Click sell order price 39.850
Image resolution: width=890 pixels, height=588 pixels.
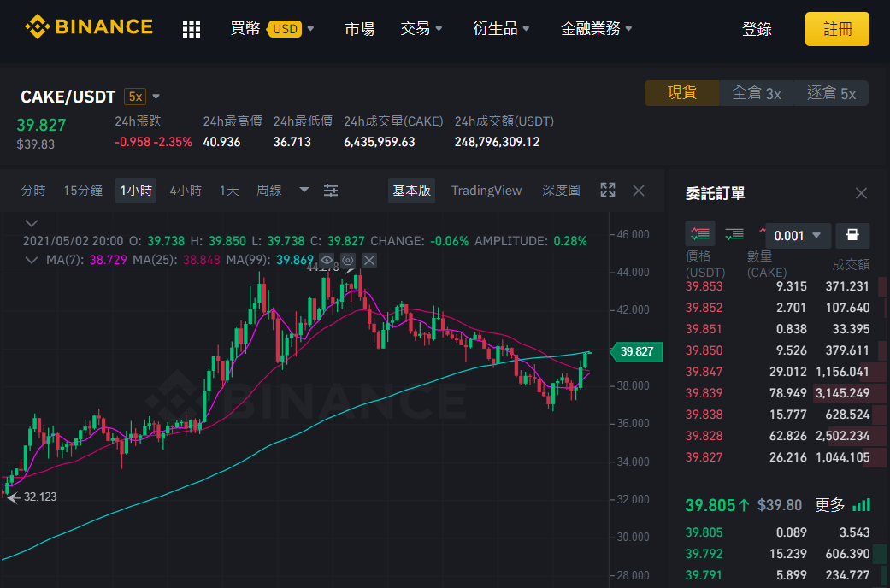point(704,350)
